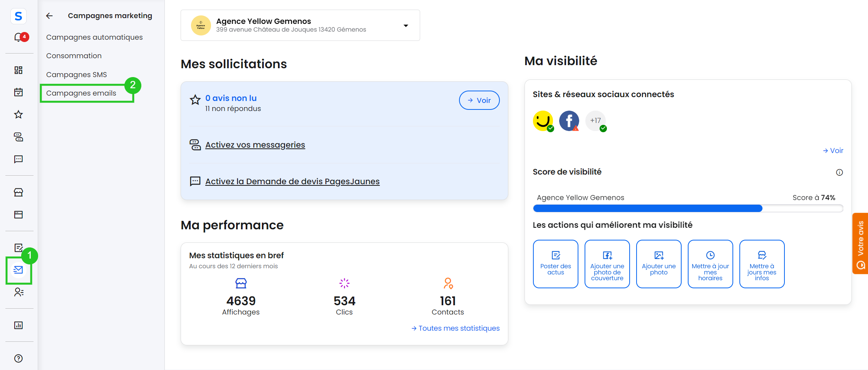Click the Affichages storefront statistic icon
This screenshot has height=370, width=868.
pyautogui.click(x=241, y=284)
